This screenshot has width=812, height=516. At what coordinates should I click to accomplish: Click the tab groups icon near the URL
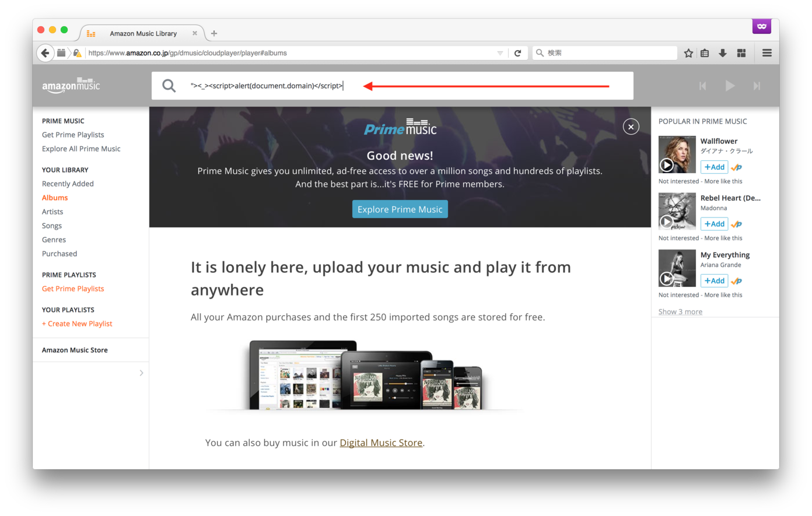(61, 53)
